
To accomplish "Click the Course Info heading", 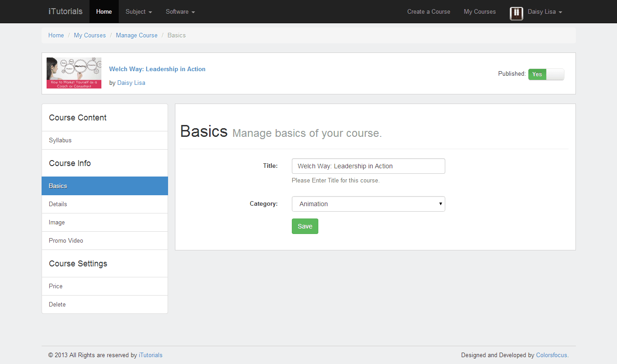I will (70, 163).
